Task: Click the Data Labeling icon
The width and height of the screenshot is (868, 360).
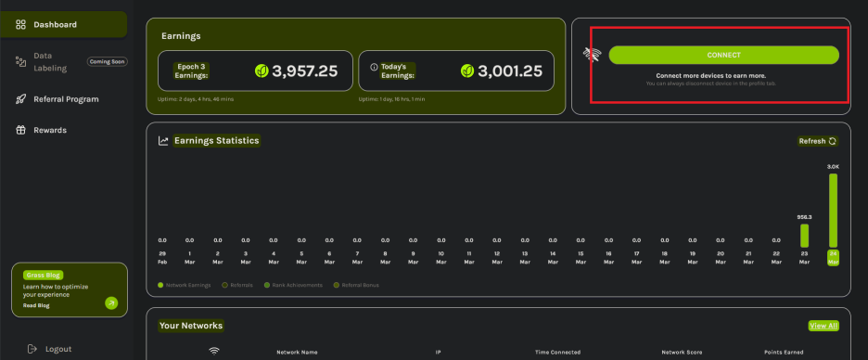Action: click(20, 62)
